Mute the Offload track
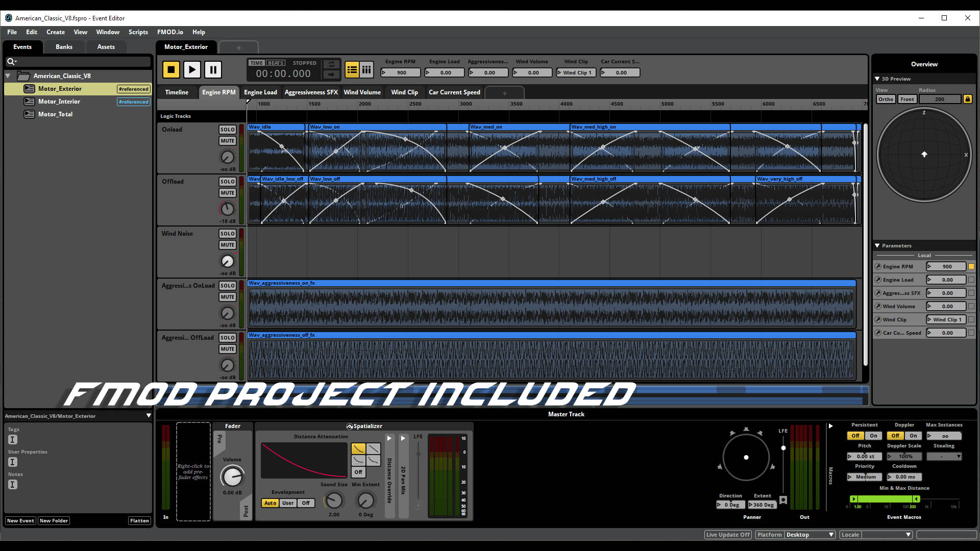Image resolution: width=980 pixels, height=551 pixels. (227, 193)
